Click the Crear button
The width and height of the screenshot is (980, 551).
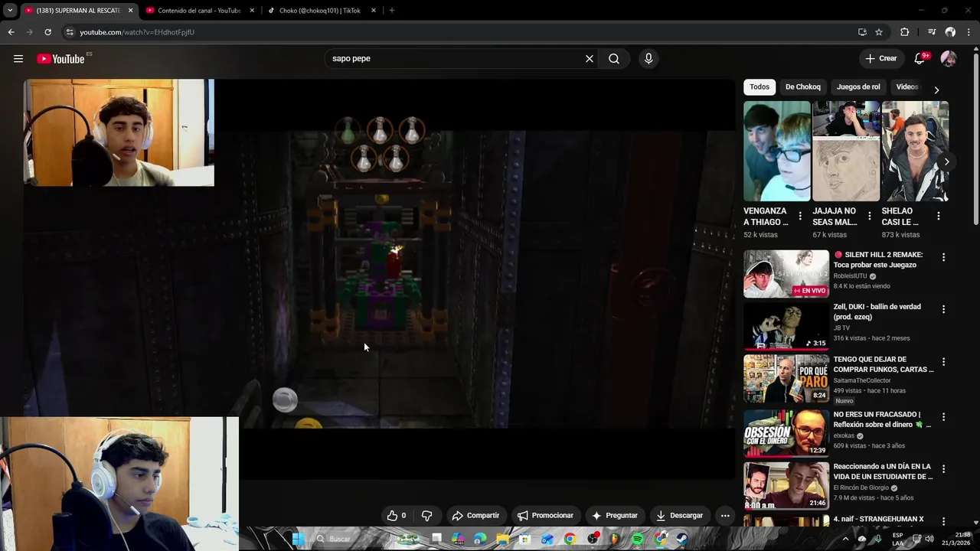[881, 59]
